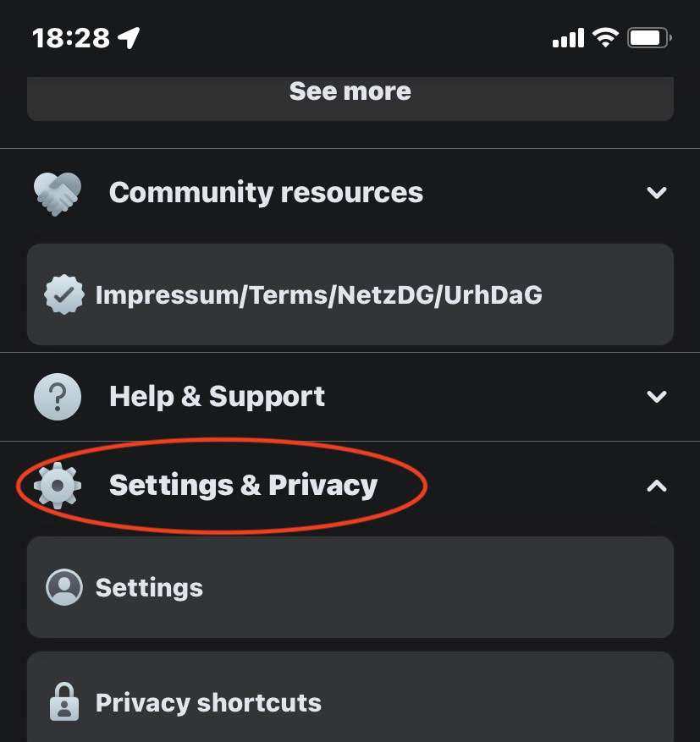Click the Community resources handshake icon
Image resolution: width=700 pixels, height=742 pixels.
(x=58, y=193)
